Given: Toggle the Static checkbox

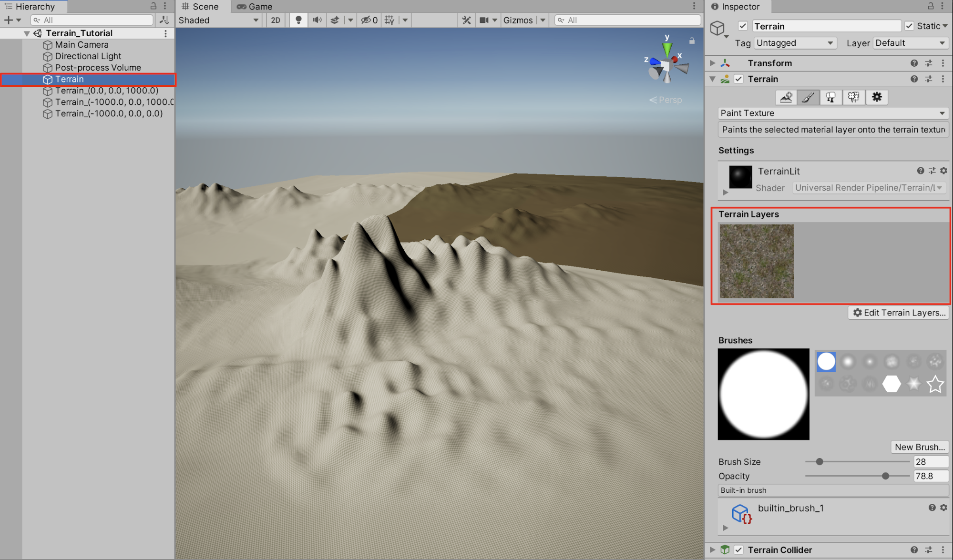Looking at the screenshot, I should click(x=909, y=26).
